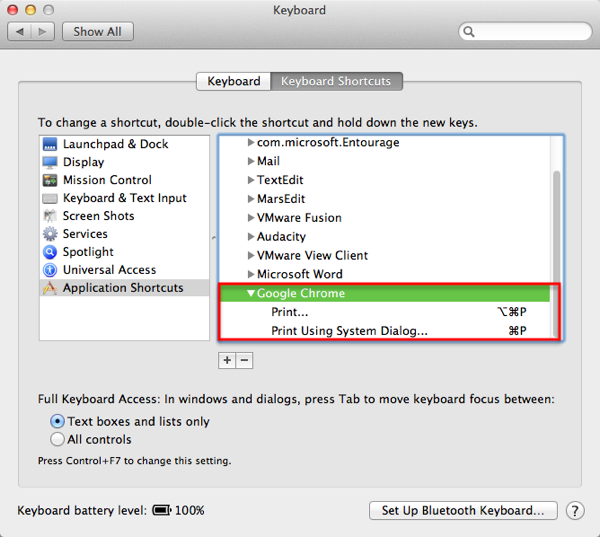Select the All controls radio button
Image resolution: width=600 pixels, height=537 pixels.
tap(57, 439)
